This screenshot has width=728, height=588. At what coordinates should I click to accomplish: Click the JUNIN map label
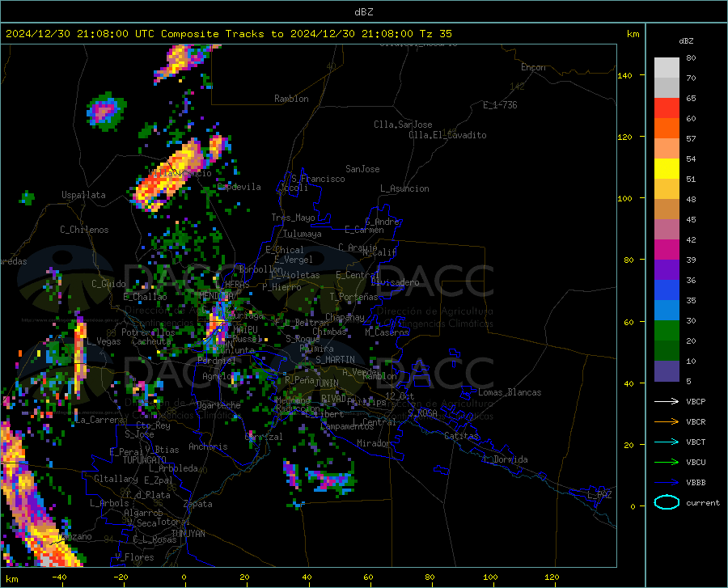(x=327, y=383)
